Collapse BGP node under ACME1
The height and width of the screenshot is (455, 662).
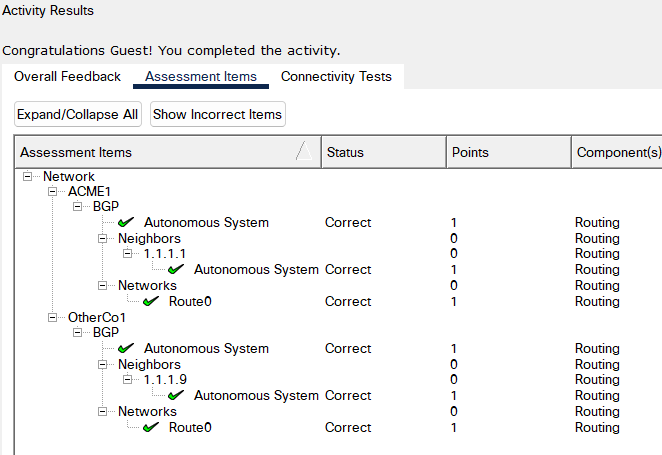pos(77,207)
